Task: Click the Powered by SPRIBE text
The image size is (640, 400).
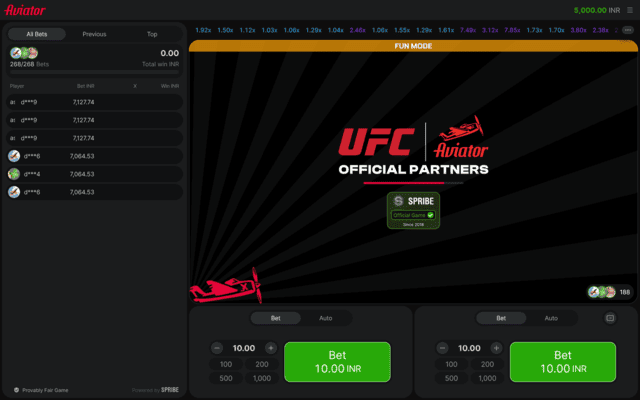Action: click(155, 390)
